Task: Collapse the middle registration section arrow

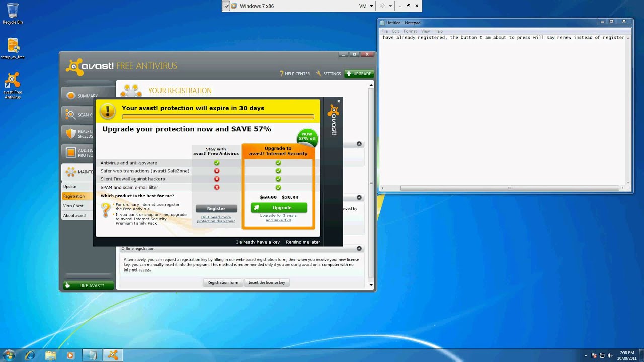Action: pyautogui.click(x=359, y=198)
